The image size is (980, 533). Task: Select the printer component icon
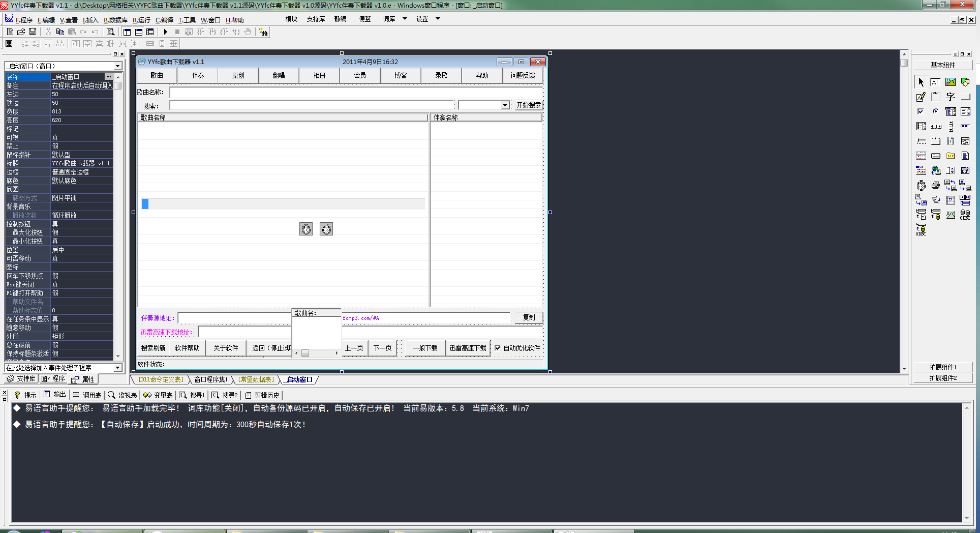(x=935, y=185)
